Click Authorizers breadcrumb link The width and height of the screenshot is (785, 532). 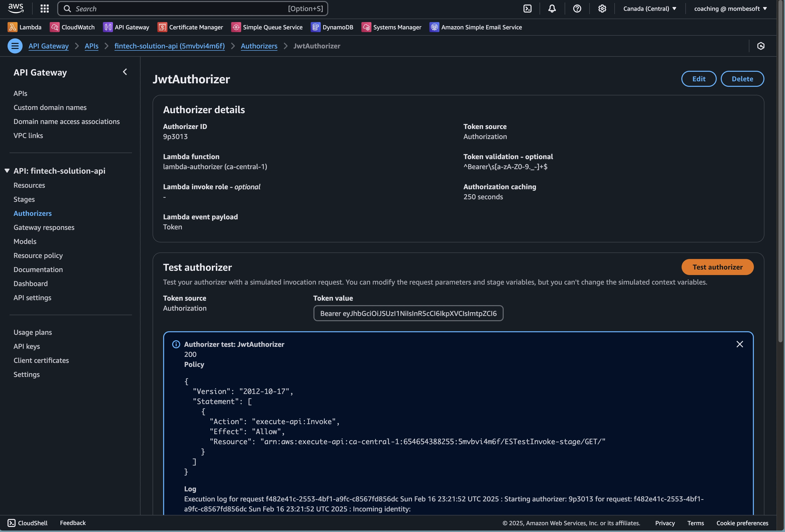tap(259, 46)
